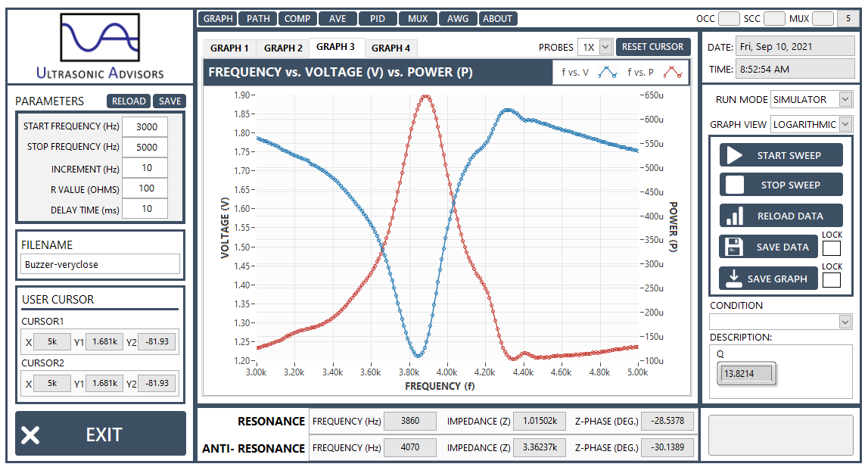This screenshot has width=868, height=467.
Task: Click the CURSOR2 Y1 value field
Action: coord(104,383)
